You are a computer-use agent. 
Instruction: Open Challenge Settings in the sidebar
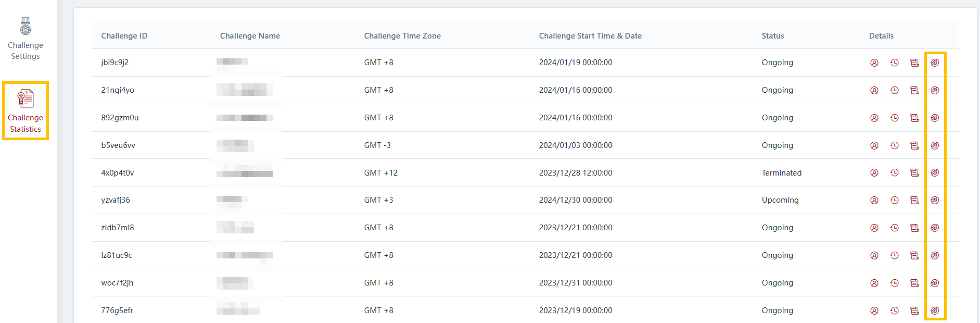(x=26, y=39)
